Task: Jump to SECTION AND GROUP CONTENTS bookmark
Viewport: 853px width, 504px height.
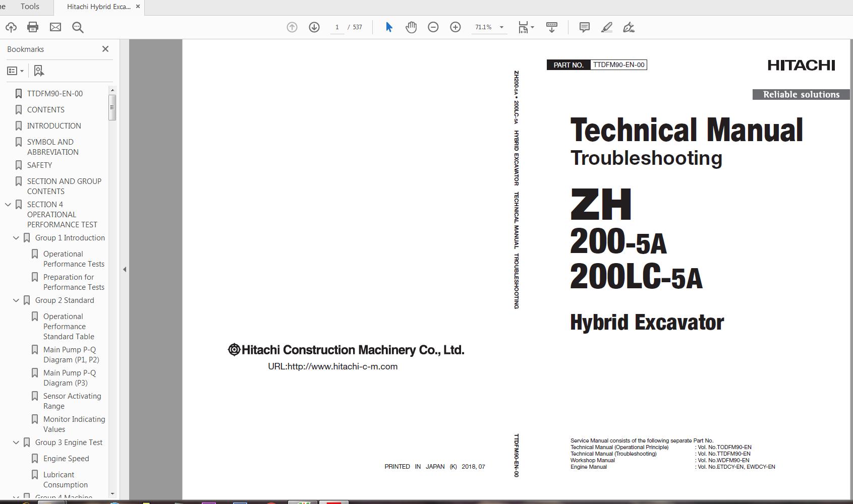Action: (x=64, y=186)
